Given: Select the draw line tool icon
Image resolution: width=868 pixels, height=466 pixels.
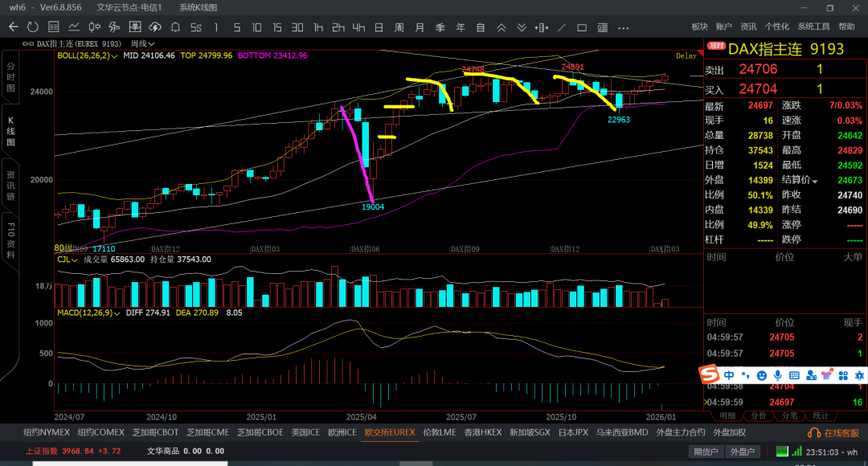Looking at the screenshot, I should click(x=562, y=27).
